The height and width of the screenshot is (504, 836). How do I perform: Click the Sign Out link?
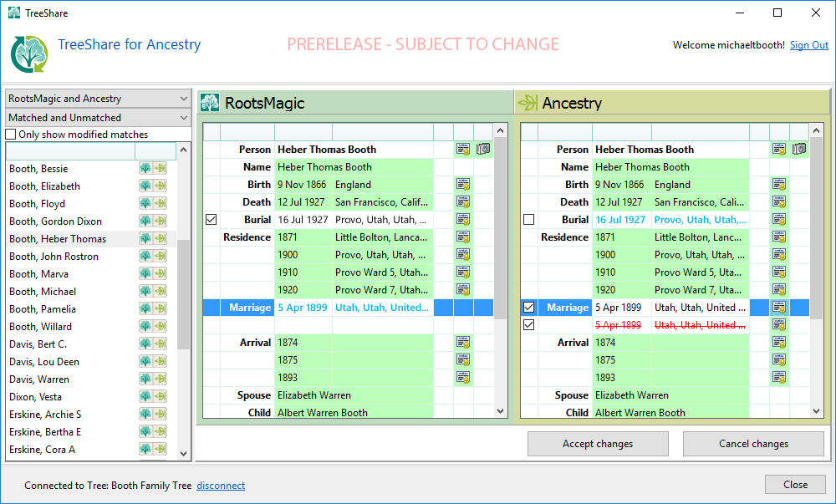(x=808, y=45)
